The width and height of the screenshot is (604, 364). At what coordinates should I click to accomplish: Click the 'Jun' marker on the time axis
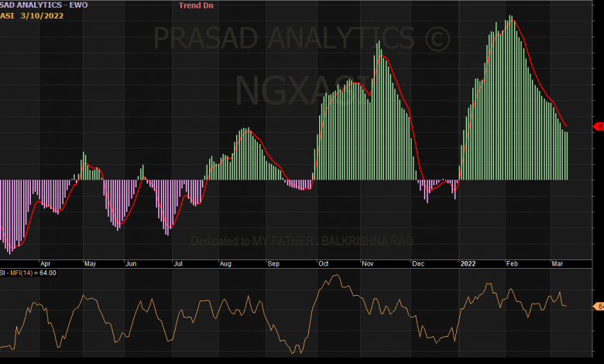[131, 263]
